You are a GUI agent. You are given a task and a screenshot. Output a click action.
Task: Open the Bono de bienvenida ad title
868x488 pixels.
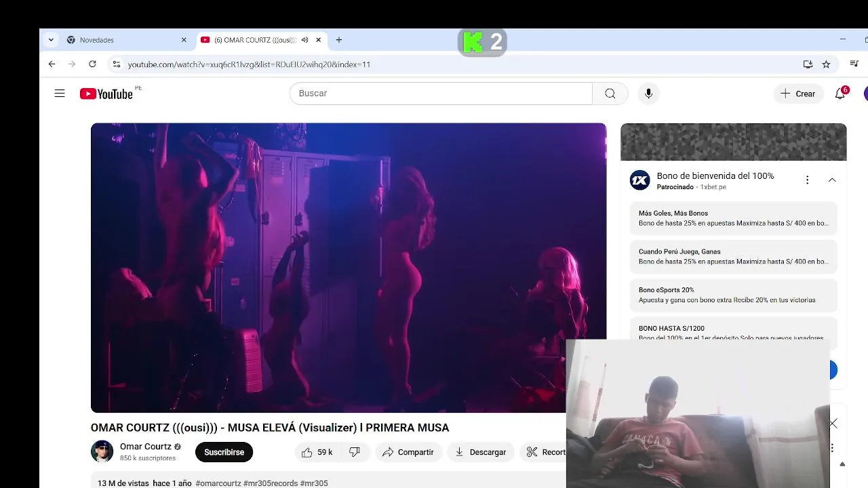tap(715, 176)
